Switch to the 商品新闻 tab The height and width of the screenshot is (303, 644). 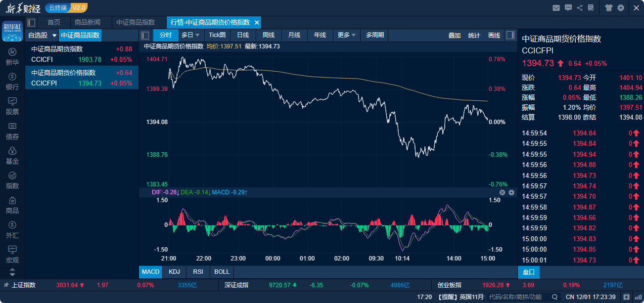click(87, 22)
